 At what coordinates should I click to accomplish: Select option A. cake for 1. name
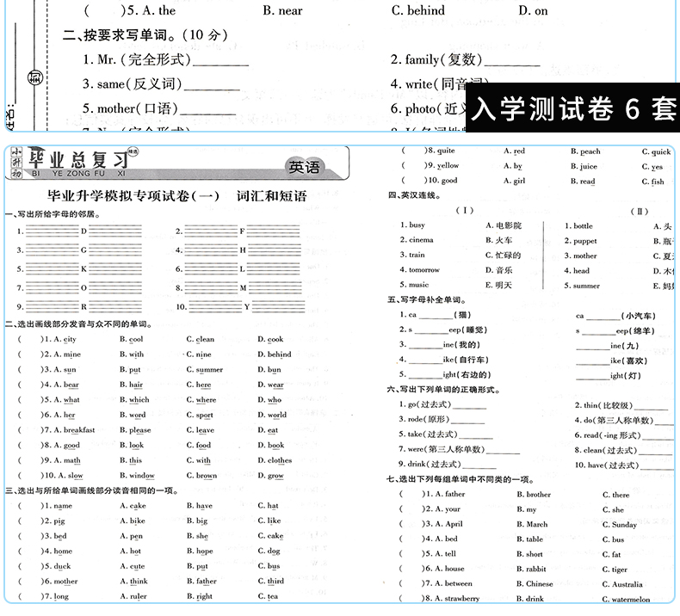click(133, 506)
